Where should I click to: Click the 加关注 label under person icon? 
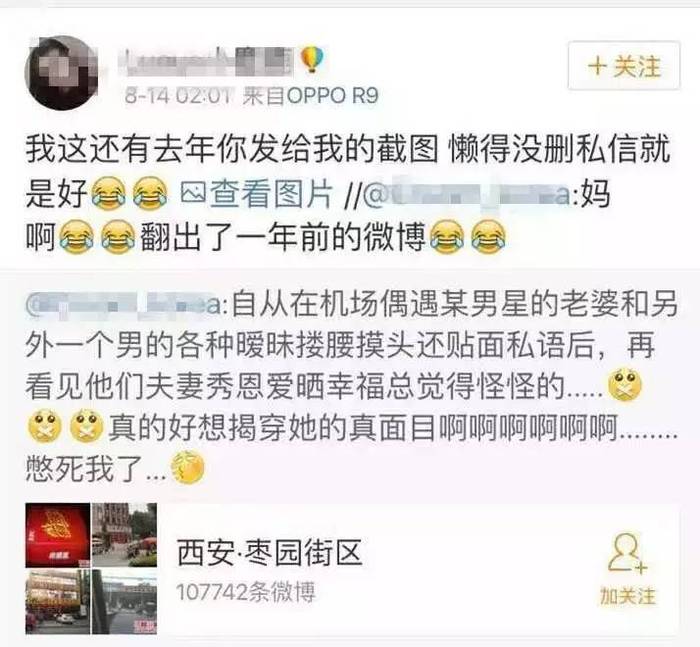pos(628,596)
